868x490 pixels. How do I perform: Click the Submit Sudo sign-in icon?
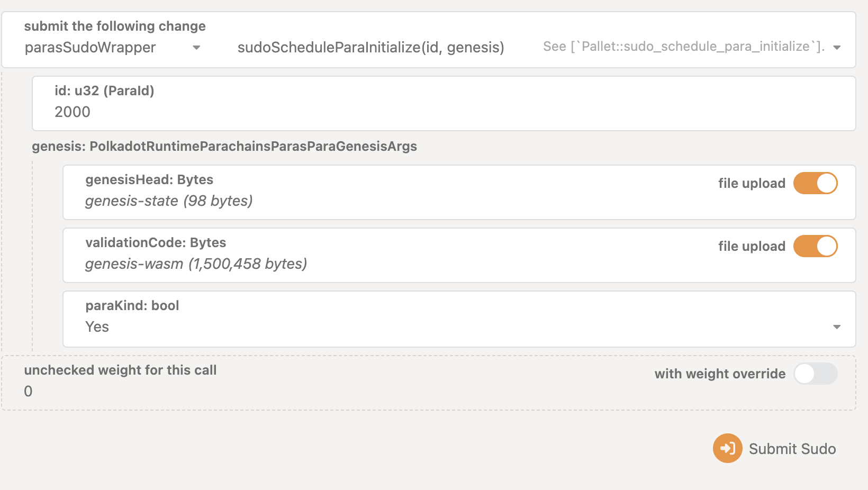click(x=727, y=448)
